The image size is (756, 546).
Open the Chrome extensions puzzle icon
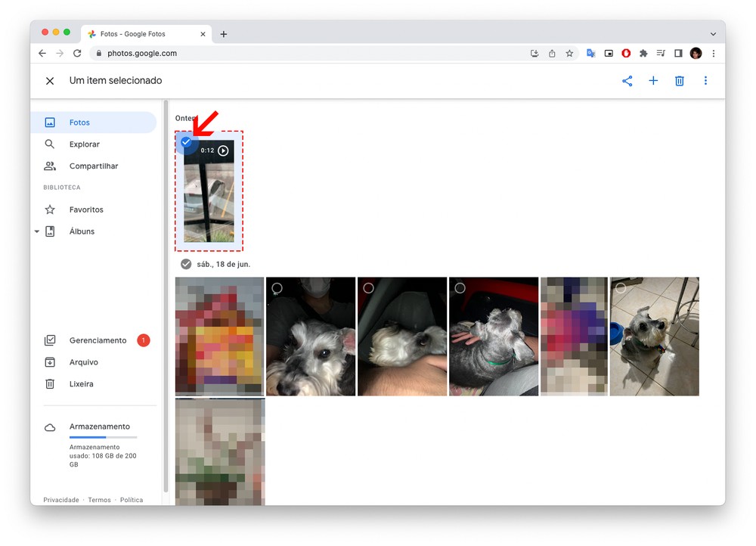click(643, 54)
